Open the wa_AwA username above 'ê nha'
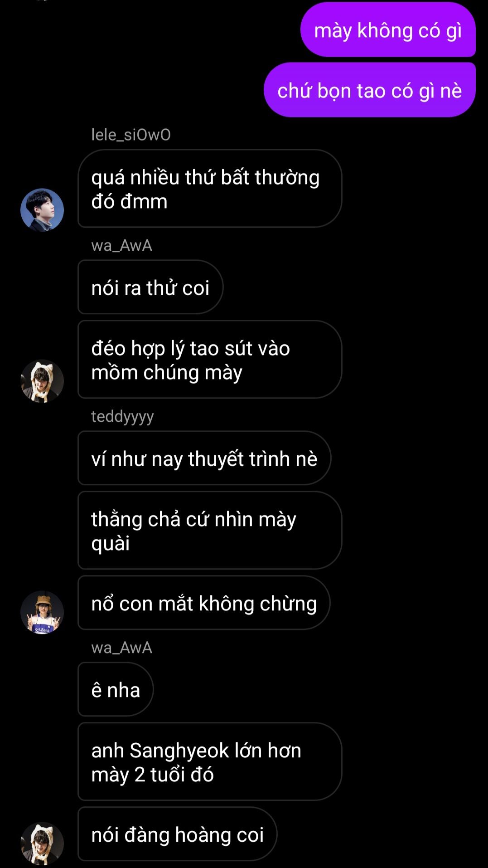The image size is (488, 868). (121, 648)
